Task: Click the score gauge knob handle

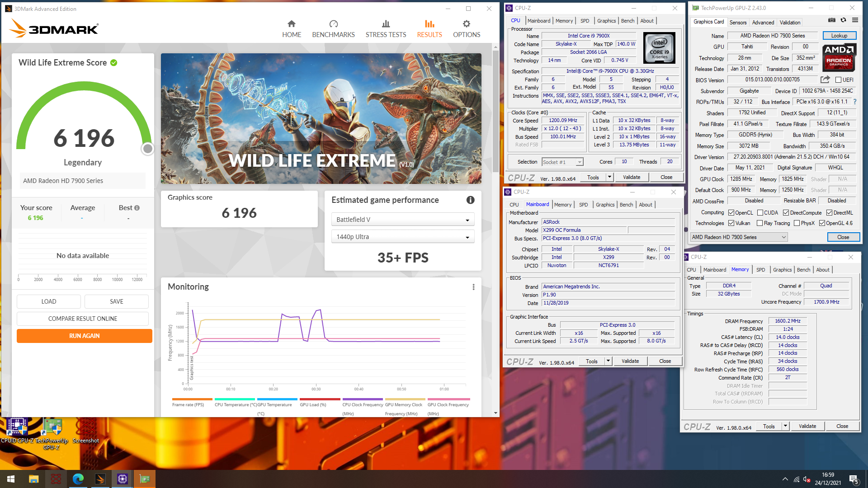Action: [x=147, y=149]
